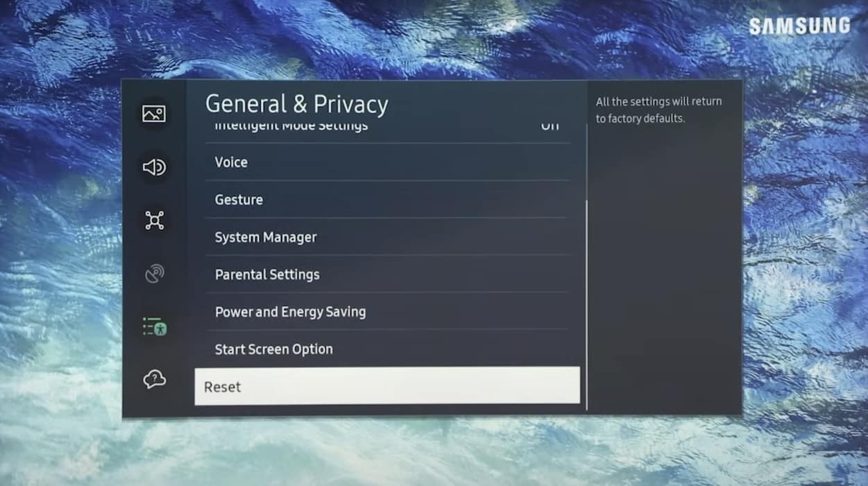
Task: Open the Start Screen Option item
Action: point(274,349)
